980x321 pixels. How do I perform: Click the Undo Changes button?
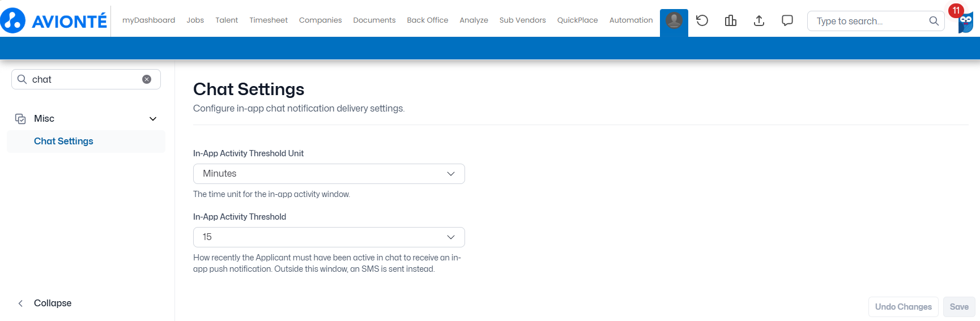click(904, 307)
